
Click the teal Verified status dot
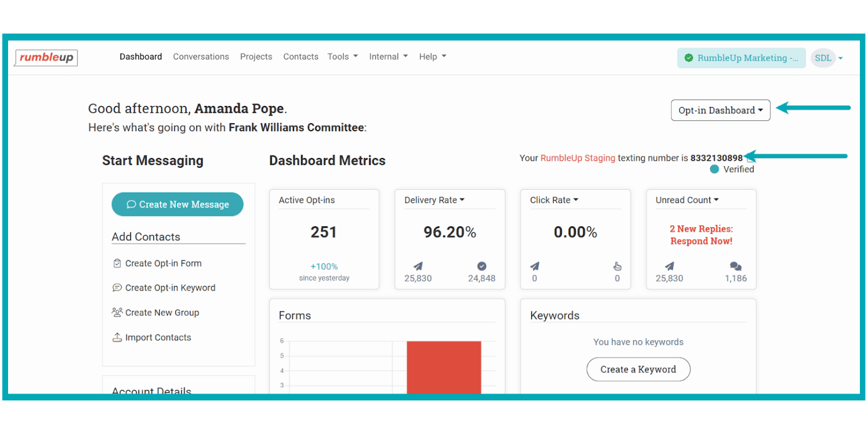pos(714,169)
